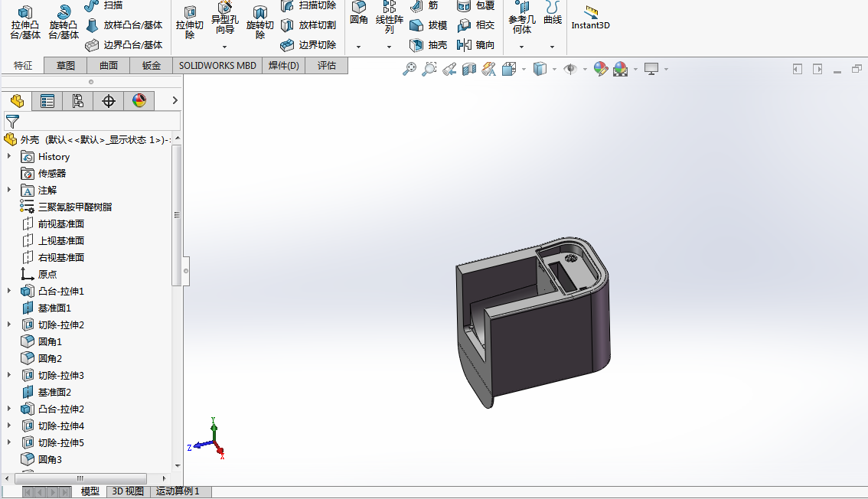The height and width of the screenshot is (499, 868).
Task: Select the Revolved Boss/Base tool (旋转凸台/基体)
Action: tap(64, 23)
